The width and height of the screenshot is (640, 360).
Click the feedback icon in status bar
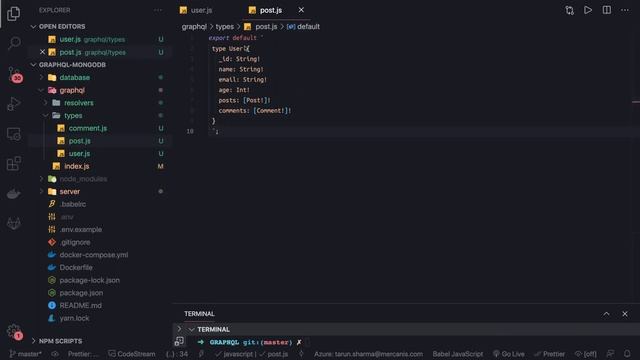pyautogui.click(x=610, y=354)
